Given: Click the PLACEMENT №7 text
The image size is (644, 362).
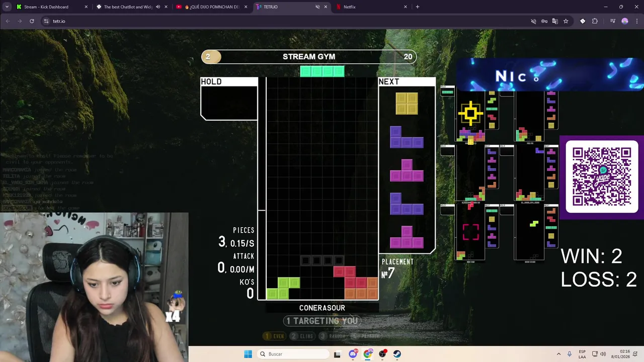Looking at the screenshot, I should [x=397, y=269].
